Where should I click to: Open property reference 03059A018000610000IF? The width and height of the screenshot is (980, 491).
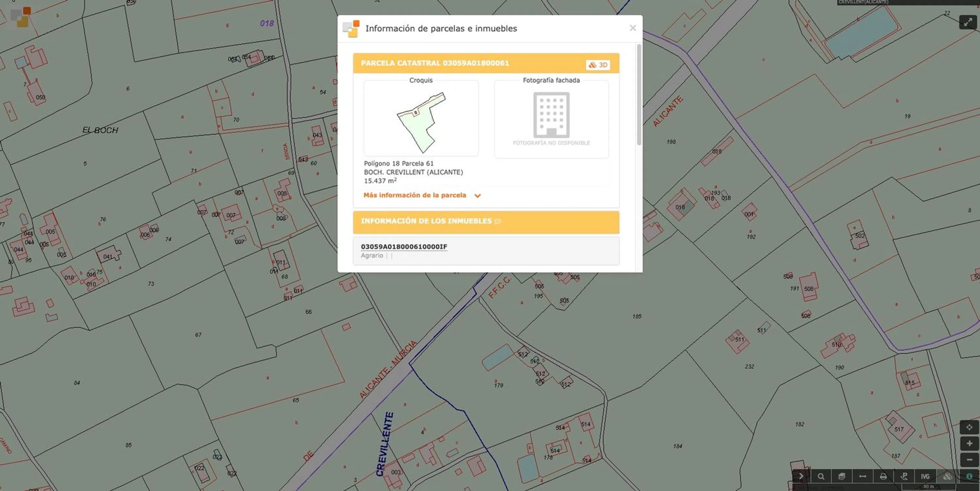tap(404, 246)
